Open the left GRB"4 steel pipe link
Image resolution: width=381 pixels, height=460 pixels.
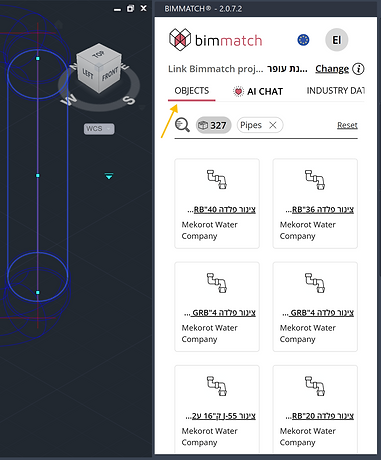click(220, 313)
